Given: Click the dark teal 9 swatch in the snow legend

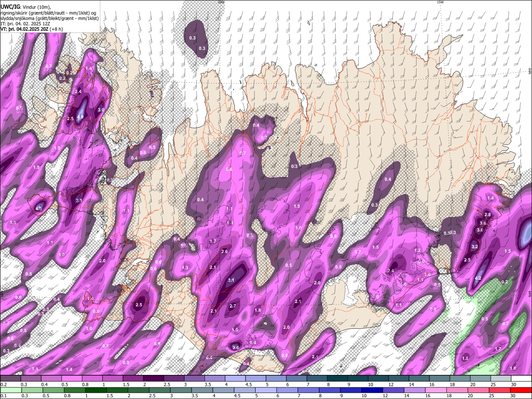Looking at the screenshot, I should 337,379.
